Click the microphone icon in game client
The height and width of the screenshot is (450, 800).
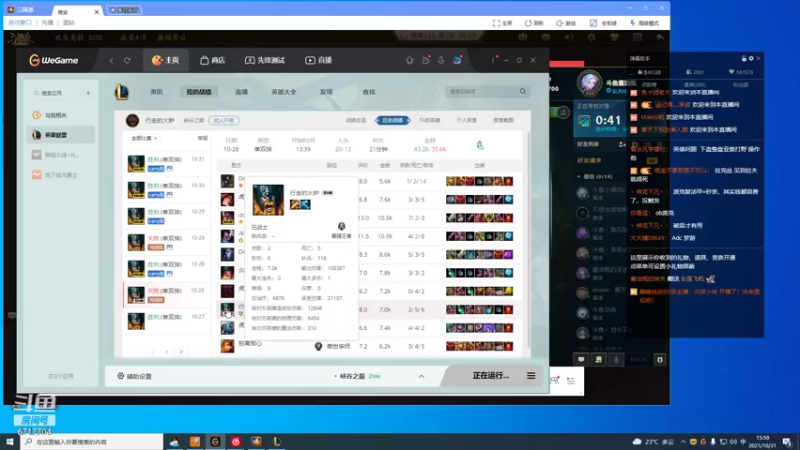pyautogui.click(x=616, y=360)
